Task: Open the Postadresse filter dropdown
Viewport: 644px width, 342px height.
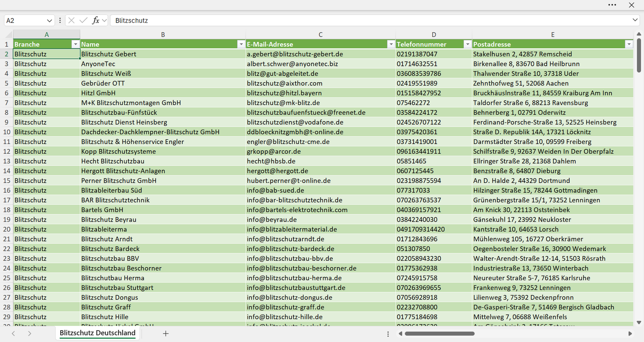Action: click(x=629, y=44)
